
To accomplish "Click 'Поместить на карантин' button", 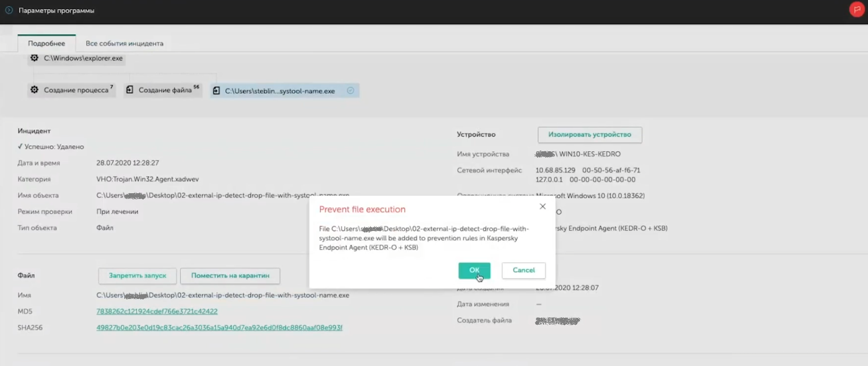I will tap(230, 275).
